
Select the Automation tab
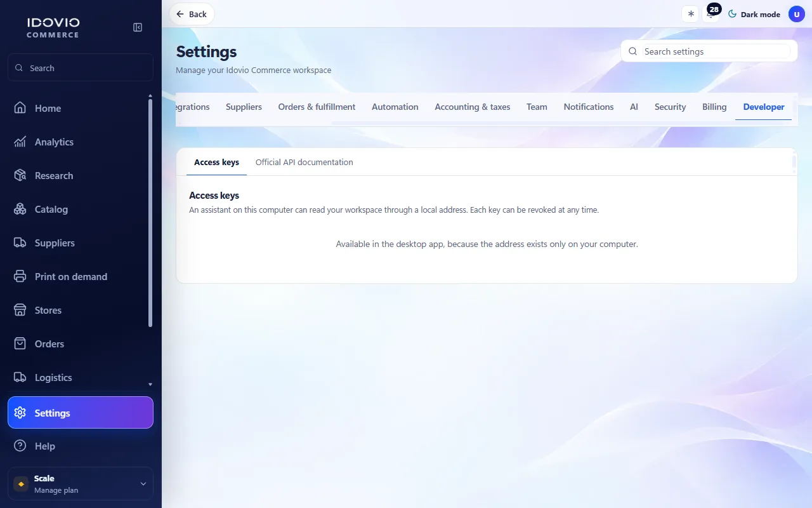(395, 107)
